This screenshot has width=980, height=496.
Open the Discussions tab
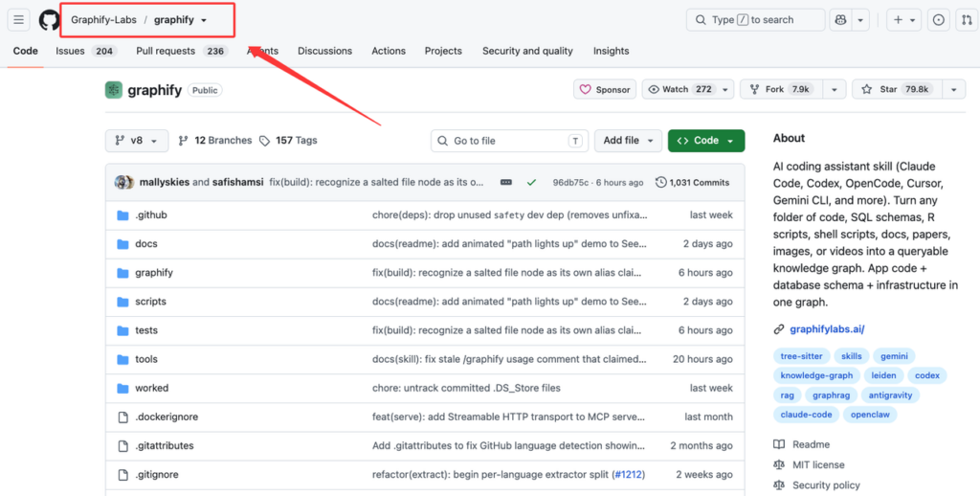pos(324,52)
